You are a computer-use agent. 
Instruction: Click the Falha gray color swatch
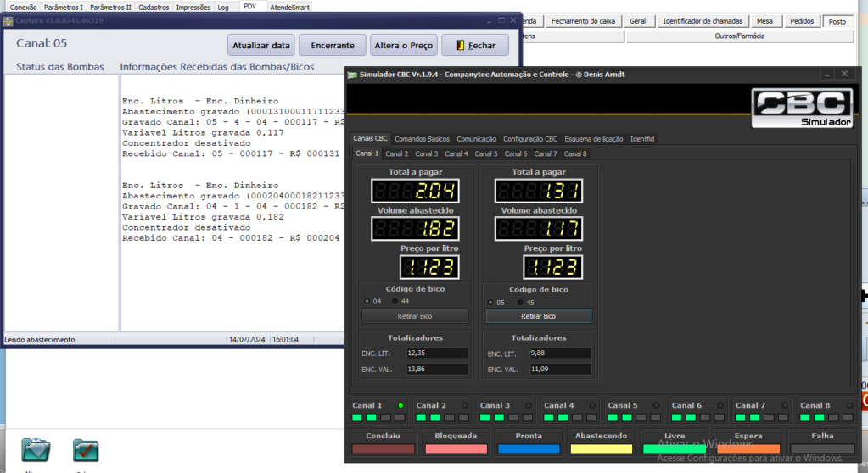click(822, 448)
